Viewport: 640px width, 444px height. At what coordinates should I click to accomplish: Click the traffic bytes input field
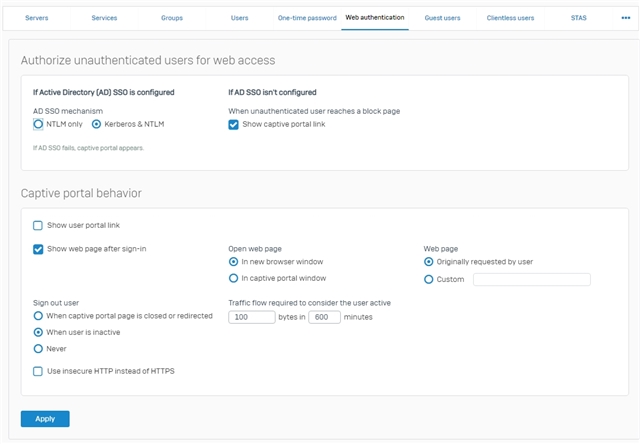pyautogui.click(x=252, y=317)
